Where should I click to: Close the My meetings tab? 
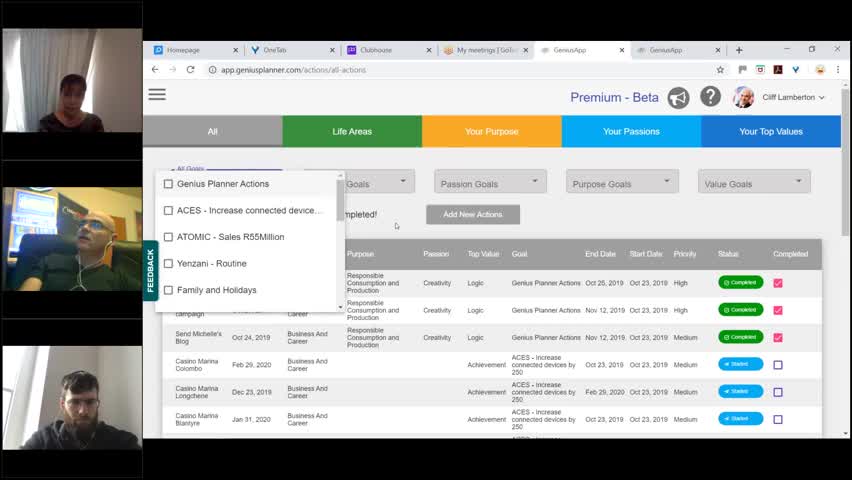pos(525,50)
